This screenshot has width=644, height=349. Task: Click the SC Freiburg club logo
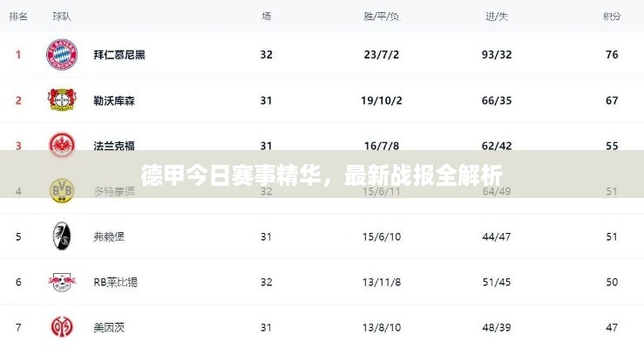tap(62, 236)
